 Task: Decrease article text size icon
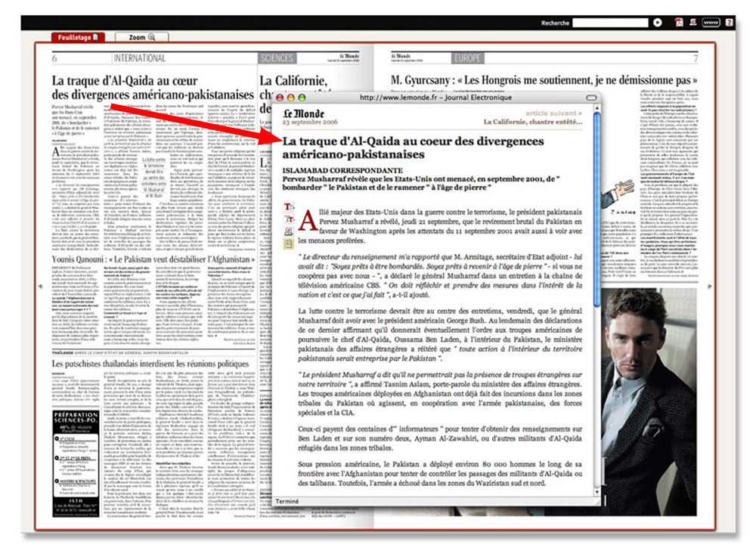[289, 219]
